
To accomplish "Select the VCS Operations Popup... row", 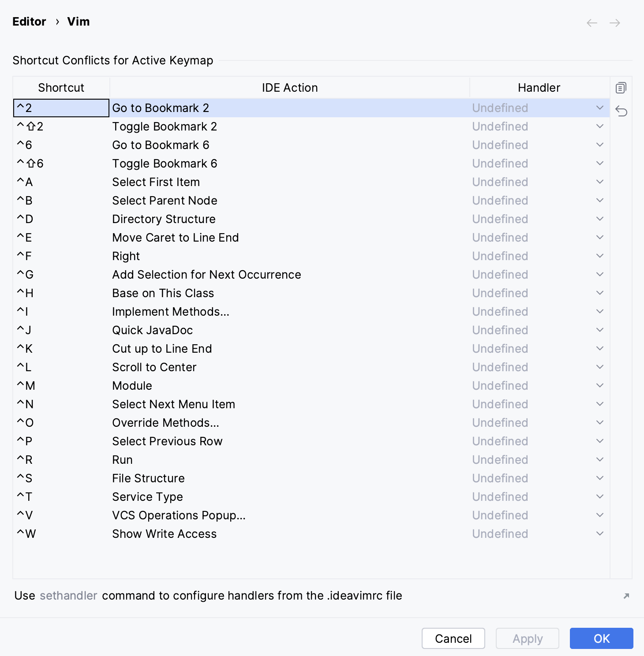I will coord(311,515).
